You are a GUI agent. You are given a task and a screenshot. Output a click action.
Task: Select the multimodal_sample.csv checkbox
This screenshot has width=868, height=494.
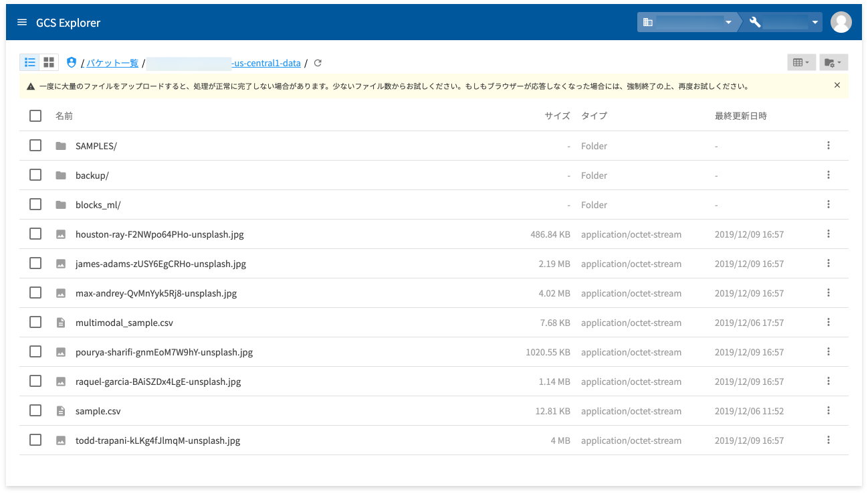pos(35,322)
